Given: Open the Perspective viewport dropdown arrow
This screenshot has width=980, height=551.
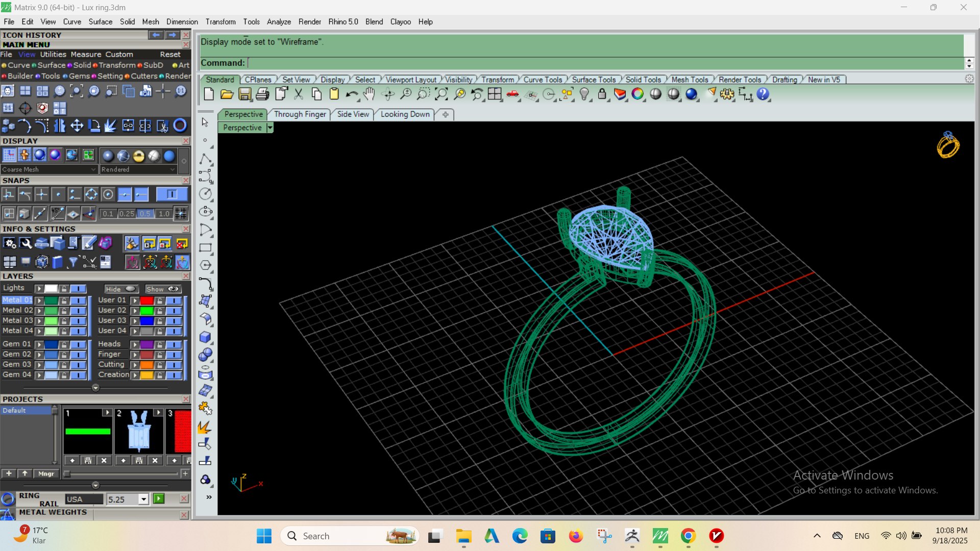Looking at the screenshot, I should click(x=270, y=128).
